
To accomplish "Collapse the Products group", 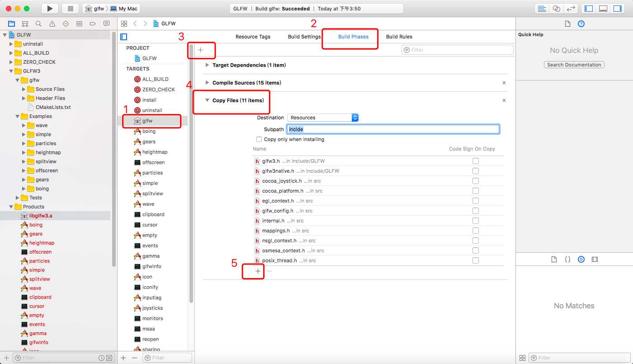I will tap(11, 207).
